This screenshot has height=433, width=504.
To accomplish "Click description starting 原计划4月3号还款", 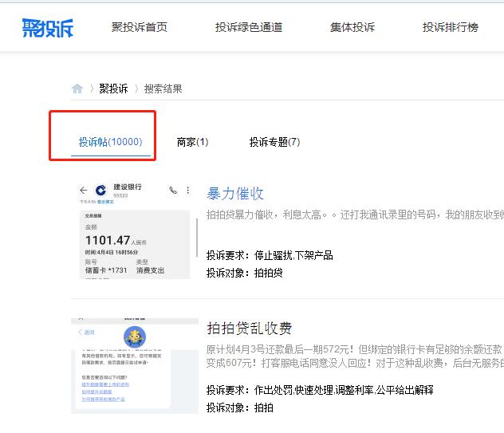I will tap(355, 356).
